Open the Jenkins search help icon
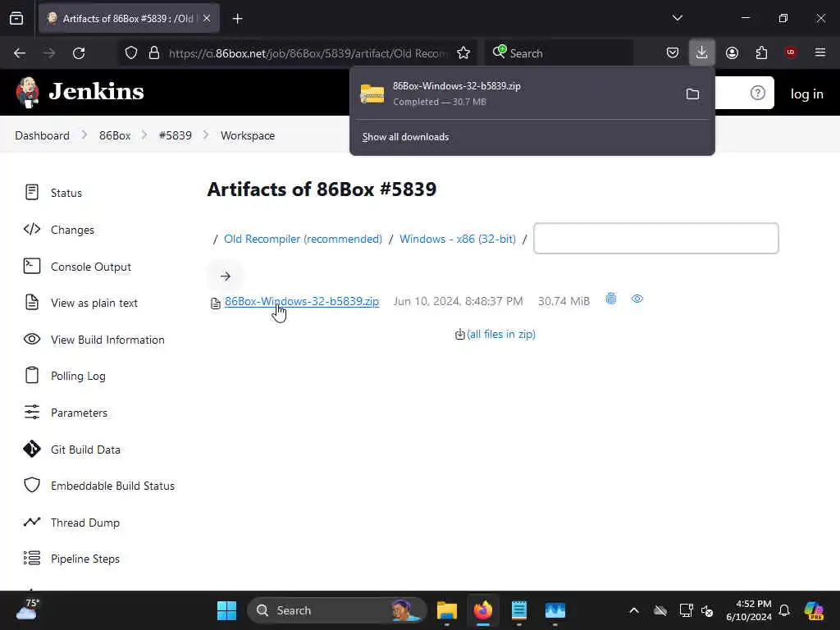Viewport: 840px width, 630px height. pos(757,94)
